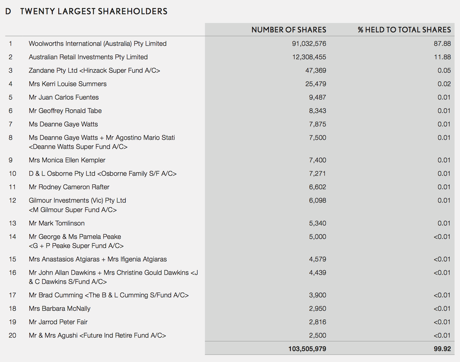
Task: Select the 99.92 total percentage value
Action: click(442, 349)
